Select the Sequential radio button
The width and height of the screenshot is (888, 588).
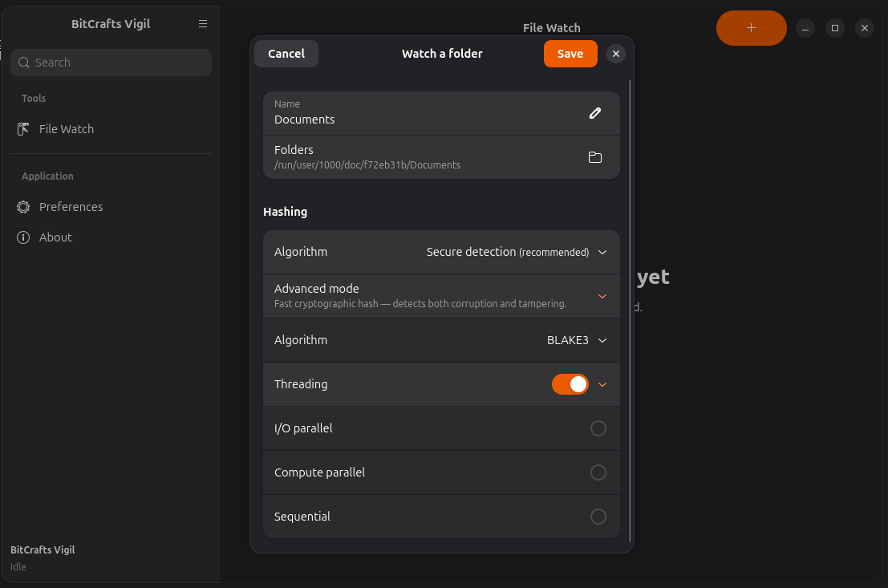(x=598, y=517)
